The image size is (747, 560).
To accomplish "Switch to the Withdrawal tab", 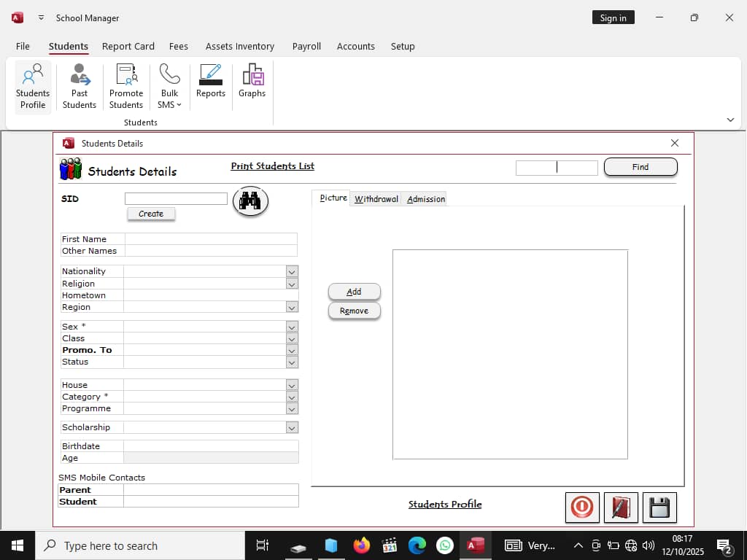I will click(x=376, y=199).
